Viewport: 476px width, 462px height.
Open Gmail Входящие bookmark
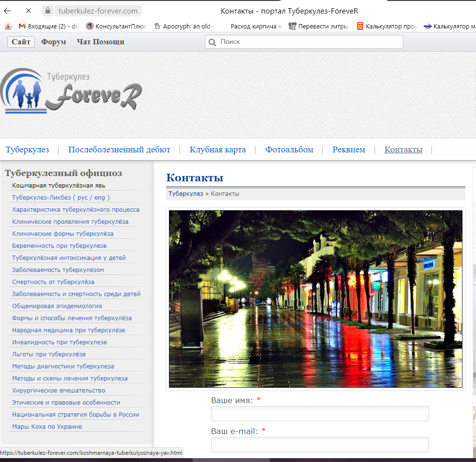(49, 27)
